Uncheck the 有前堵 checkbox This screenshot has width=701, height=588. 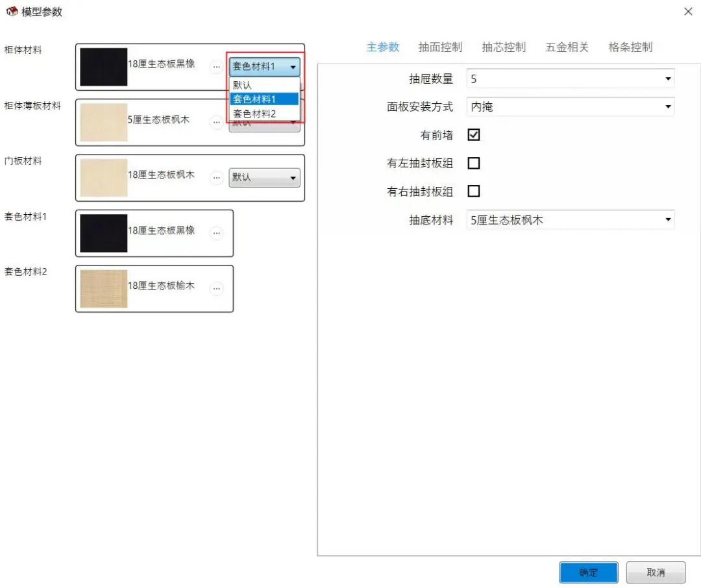pyautogui.click(x=474, y=134)
